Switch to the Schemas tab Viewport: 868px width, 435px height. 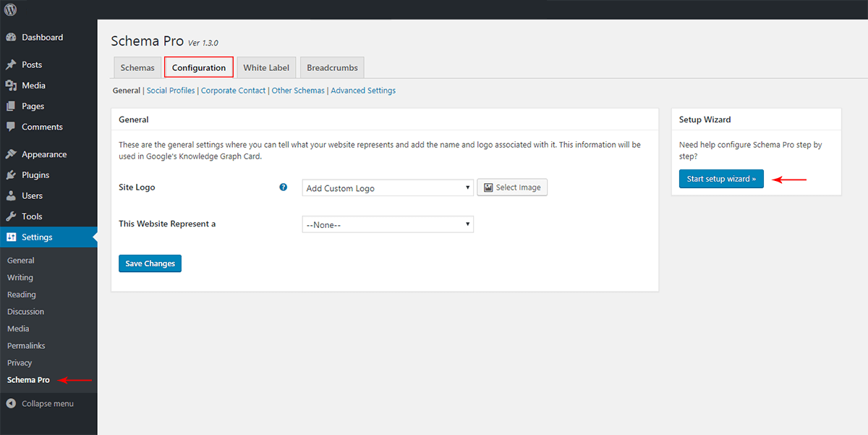pos(137,67)
